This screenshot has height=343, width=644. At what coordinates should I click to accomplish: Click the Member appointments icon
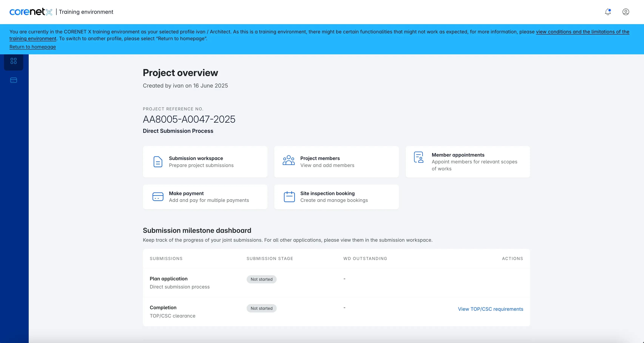point(419,157)
